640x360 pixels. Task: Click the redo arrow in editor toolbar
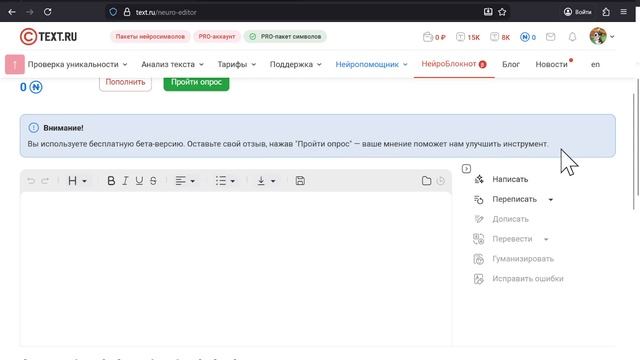(45, 181)
